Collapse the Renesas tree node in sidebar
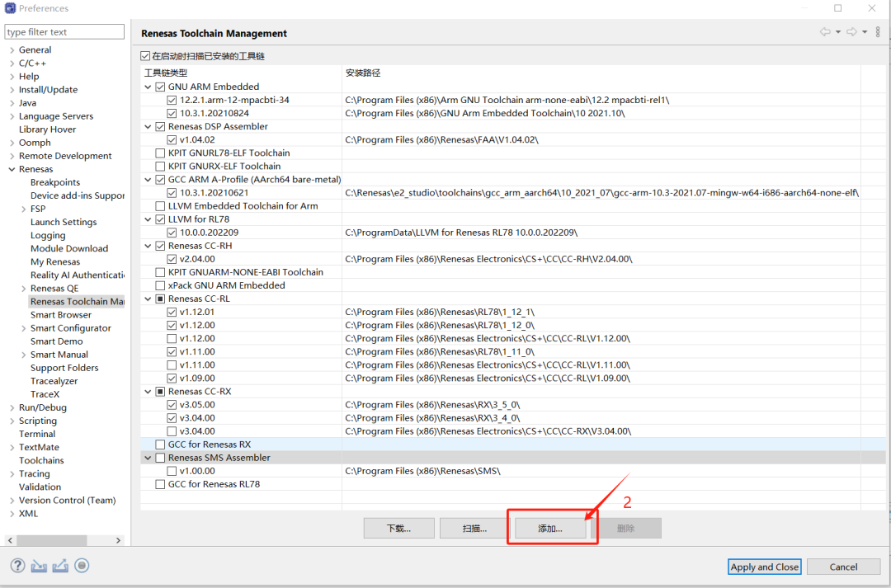The image size is (891, 588). 12,169
